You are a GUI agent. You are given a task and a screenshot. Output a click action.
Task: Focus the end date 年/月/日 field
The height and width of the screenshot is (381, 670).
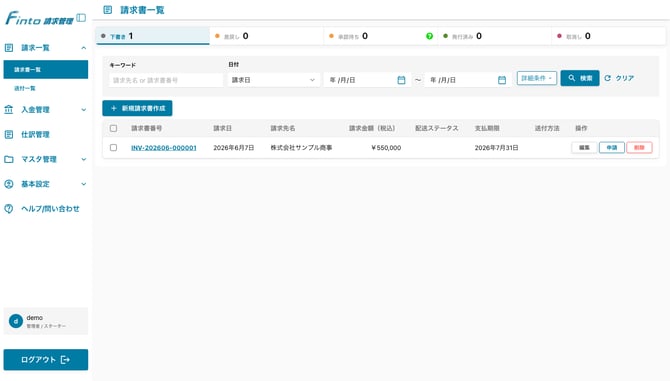coord(467,80)
